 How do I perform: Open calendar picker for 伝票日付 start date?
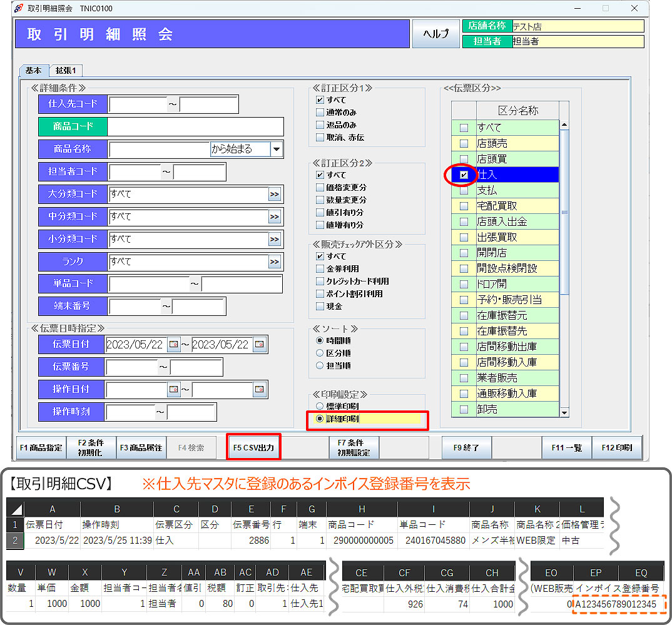pos(173,345)
